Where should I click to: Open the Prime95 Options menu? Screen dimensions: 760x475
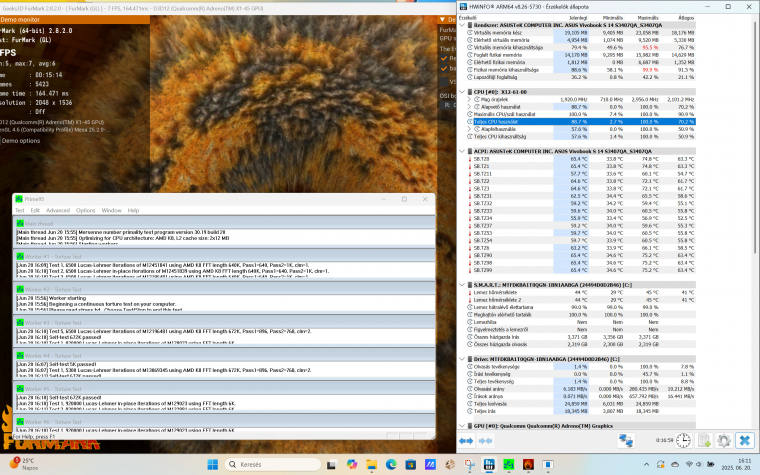point(85,210)
